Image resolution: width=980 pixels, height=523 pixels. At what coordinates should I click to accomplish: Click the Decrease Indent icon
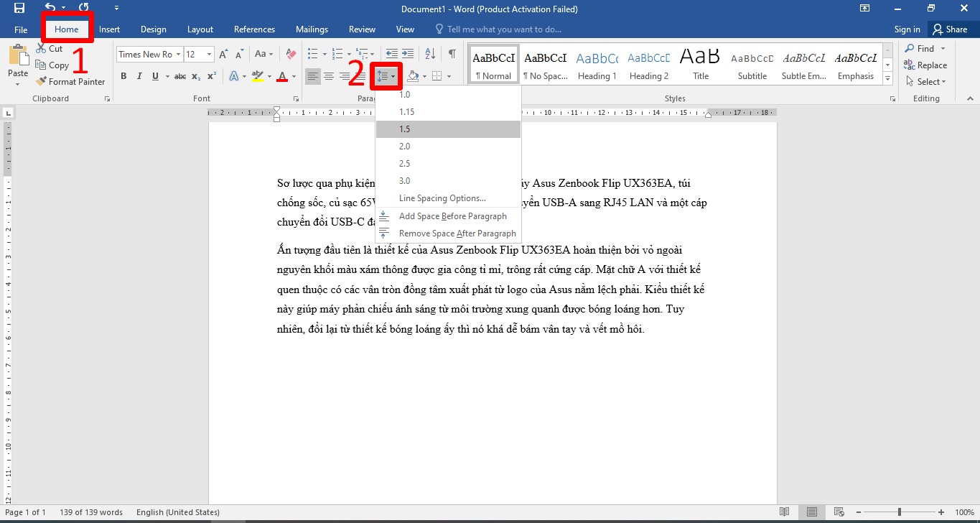click(x=391, y=55)
